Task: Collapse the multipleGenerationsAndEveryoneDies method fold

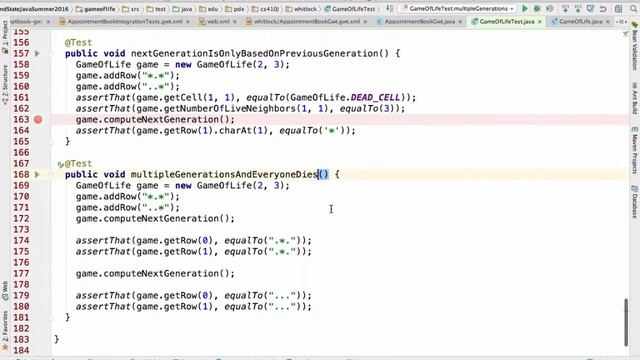Action: click(51, 175)
